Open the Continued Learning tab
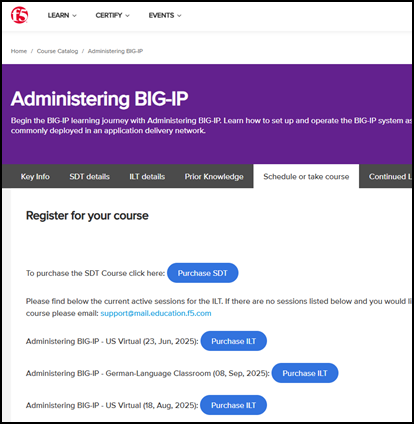This screenshot has height=424, width=414. [x=389, y=176]
